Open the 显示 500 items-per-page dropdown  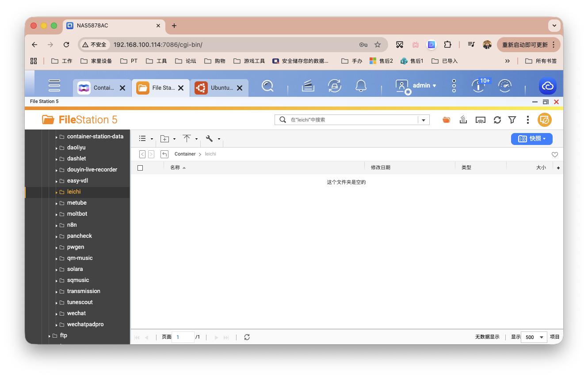click(x=534, y=337)
